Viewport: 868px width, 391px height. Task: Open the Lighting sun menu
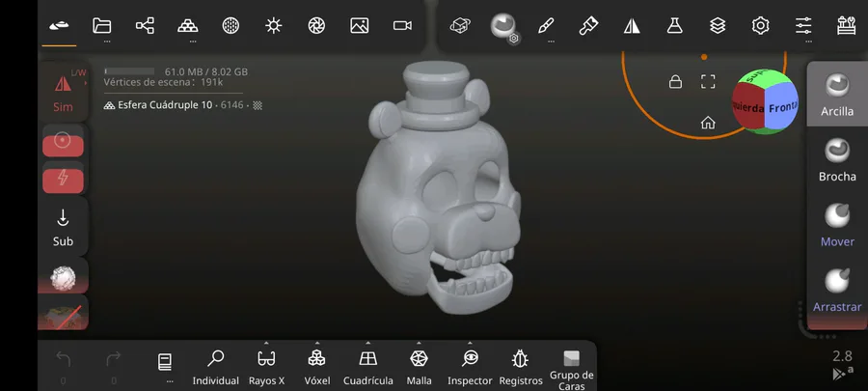coord(274,25)
